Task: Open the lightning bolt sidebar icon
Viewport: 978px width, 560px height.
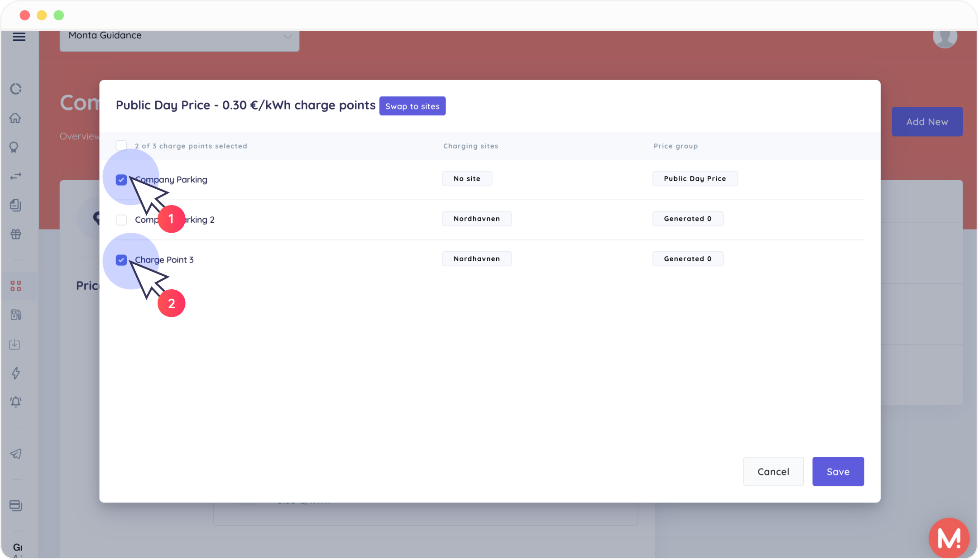Action: pos(16,373)
